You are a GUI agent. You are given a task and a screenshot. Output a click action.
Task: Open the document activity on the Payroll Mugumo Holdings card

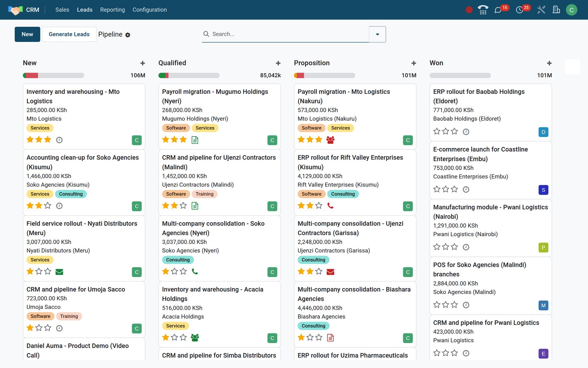click(195, 140)
